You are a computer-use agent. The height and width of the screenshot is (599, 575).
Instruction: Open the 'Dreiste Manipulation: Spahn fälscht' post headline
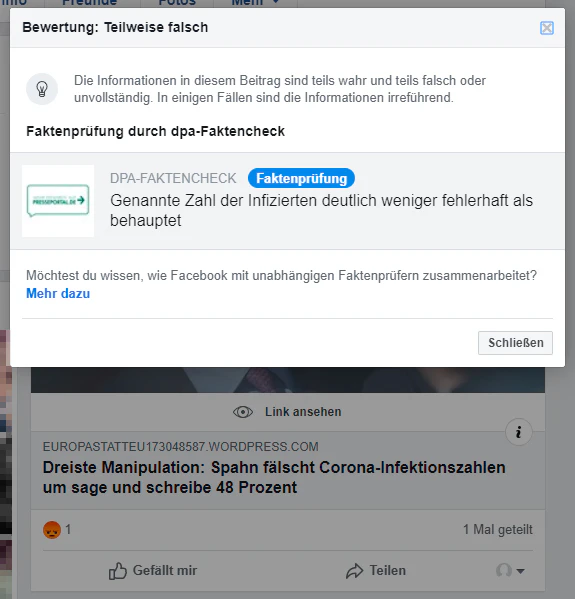tap(274, 477)
